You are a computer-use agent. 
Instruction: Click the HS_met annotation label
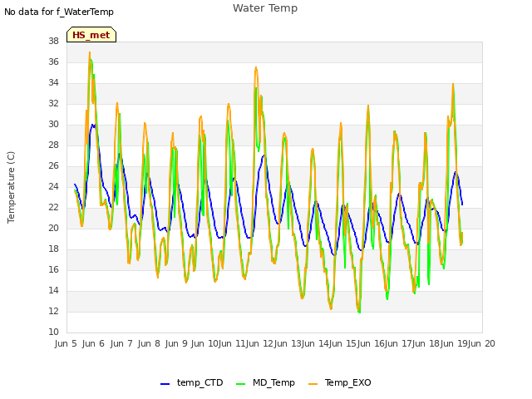(91, 35)
